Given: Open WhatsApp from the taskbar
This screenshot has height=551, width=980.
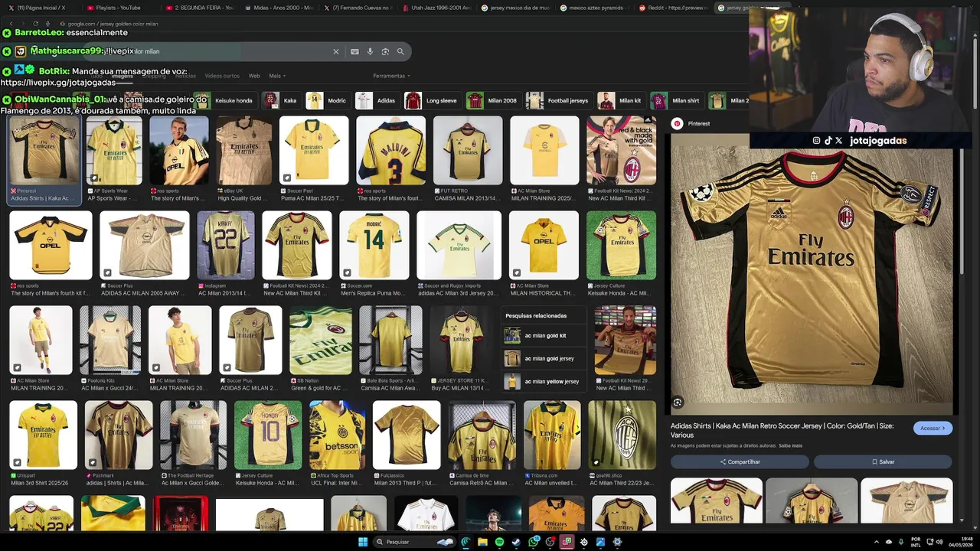Looking at the screenshot, I should pos(533,542).
